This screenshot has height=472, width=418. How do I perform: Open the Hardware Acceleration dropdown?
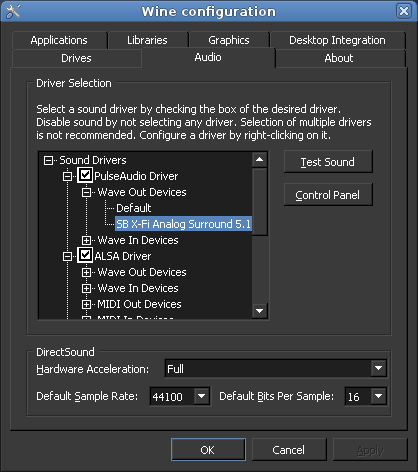(378, 368)
